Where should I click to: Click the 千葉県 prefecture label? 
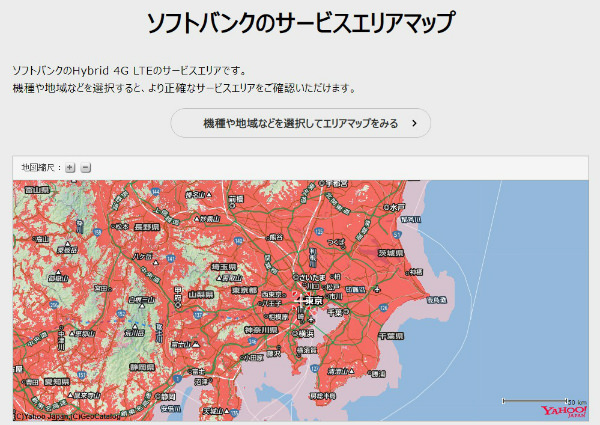tap(391, 336)
